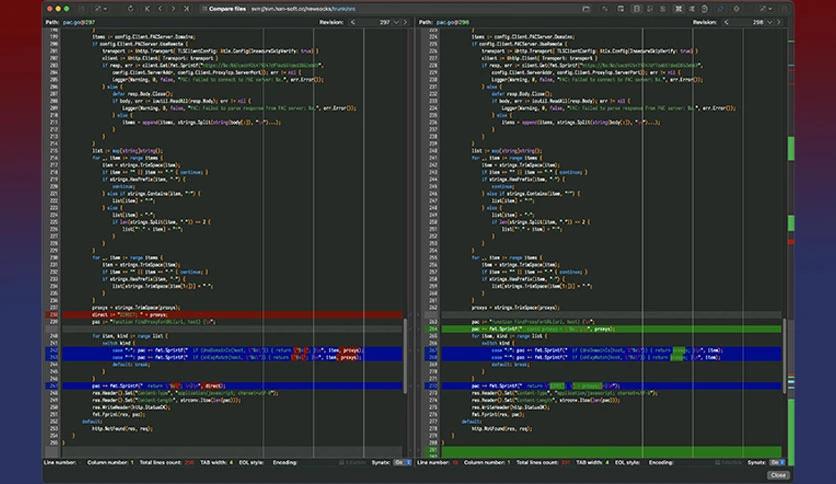The image size is (836, 484).
Task: Step back one revision from 298
Action: [x=726, y=22]
